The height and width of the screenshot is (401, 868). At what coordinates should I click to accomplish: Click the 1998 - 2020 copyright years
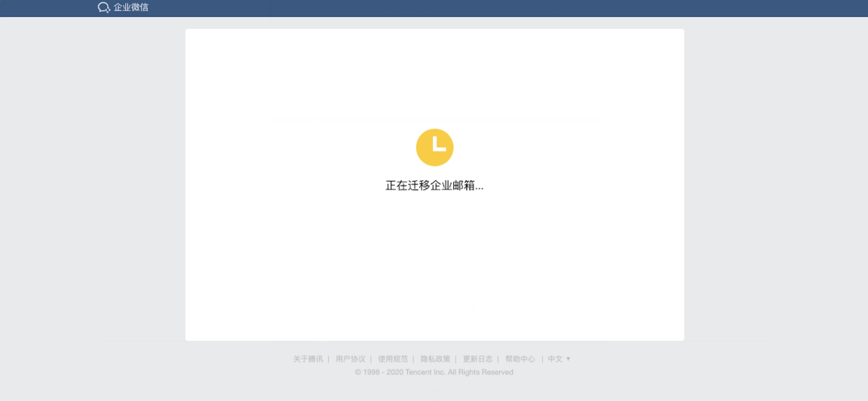(383, 372)
